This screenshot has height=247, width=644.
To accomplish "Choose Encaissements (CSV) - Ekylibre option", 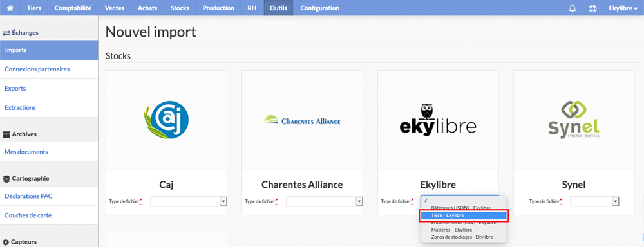I will pyautogui.click(x=464, y=223).
